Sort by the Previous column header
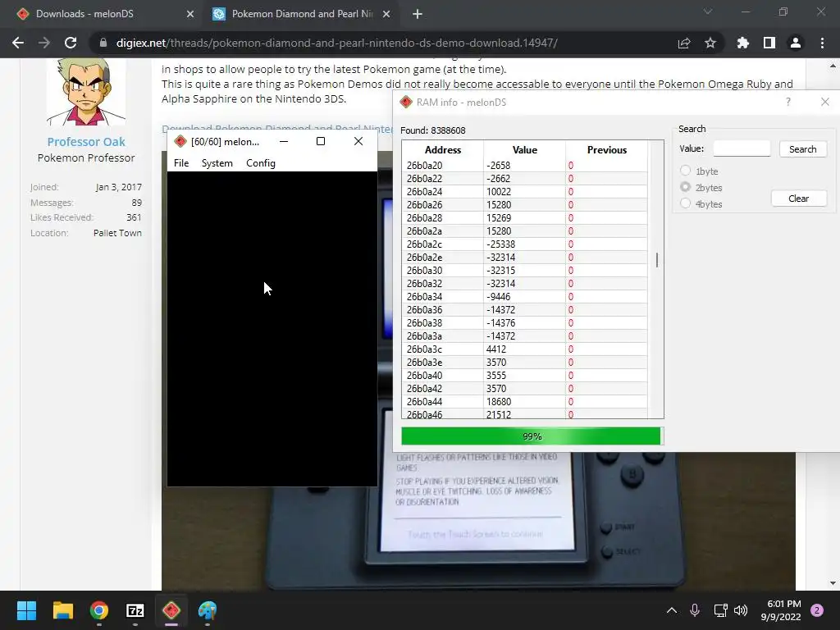This screenshot has height=630, width=840. click(606, 150)
